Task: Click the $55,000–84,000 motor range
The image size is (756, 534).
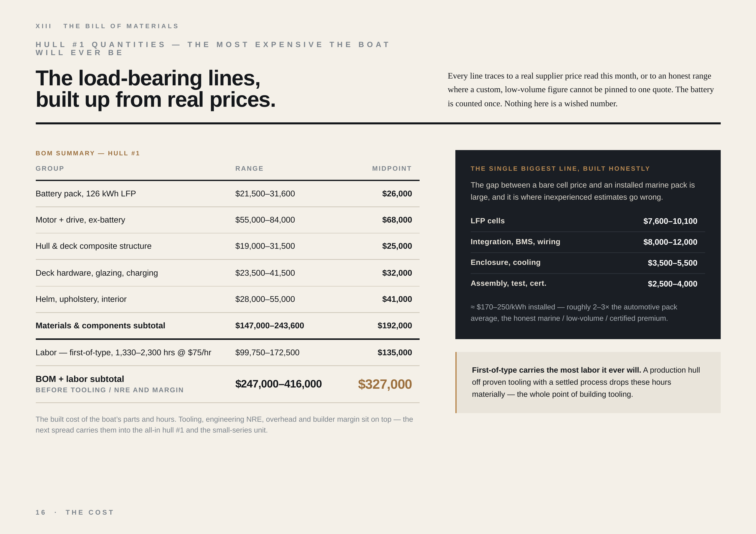Action: [x=265, y=220]
